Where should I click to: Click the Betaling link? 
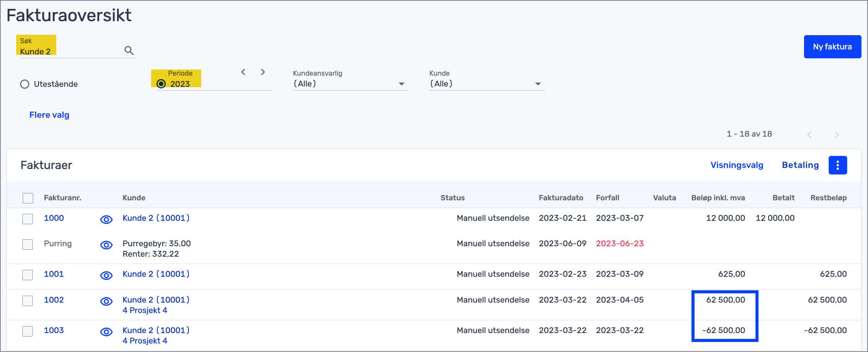pos(800,165)
